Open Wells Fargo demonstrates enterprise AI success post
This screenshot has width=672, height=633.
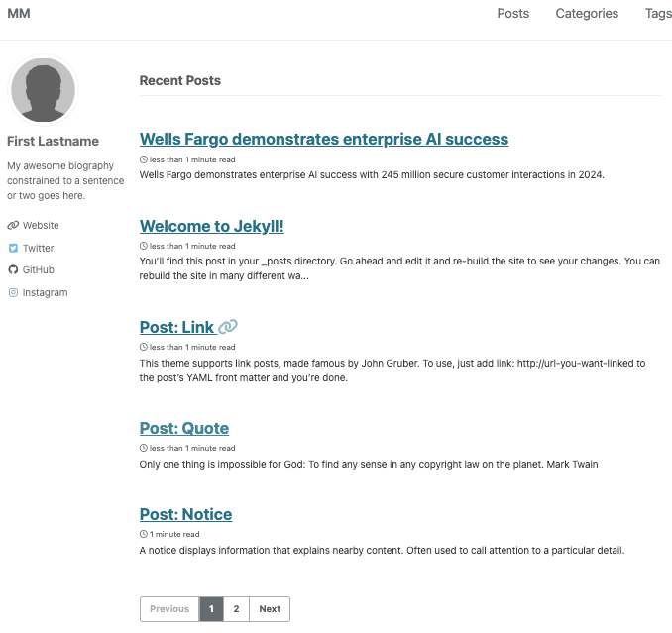point(324,140)
